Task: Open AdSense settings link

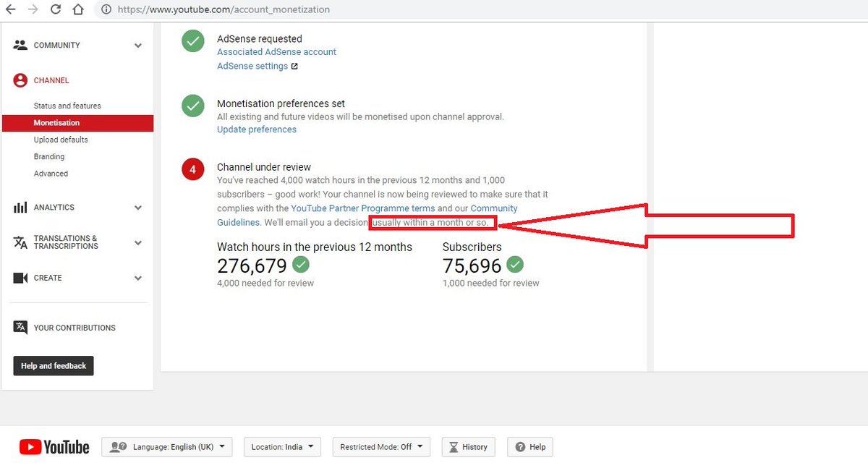Action: [x=252, y=66]
